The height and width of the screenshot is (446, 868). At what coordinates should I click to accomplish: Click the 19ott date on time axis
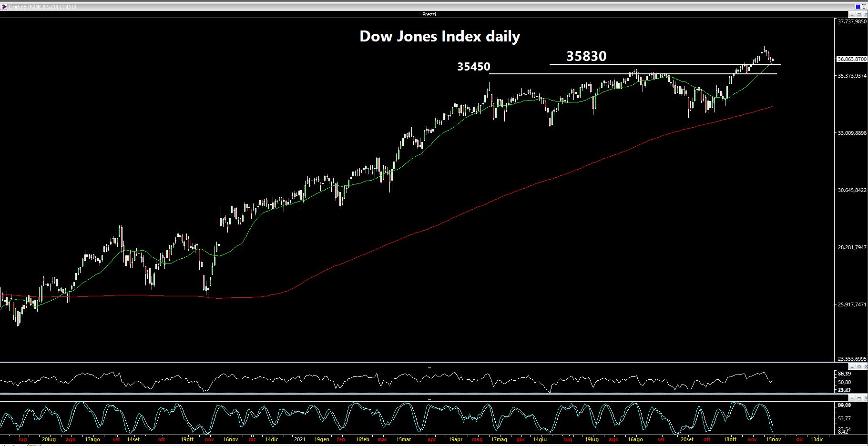[x=187, y=439]
